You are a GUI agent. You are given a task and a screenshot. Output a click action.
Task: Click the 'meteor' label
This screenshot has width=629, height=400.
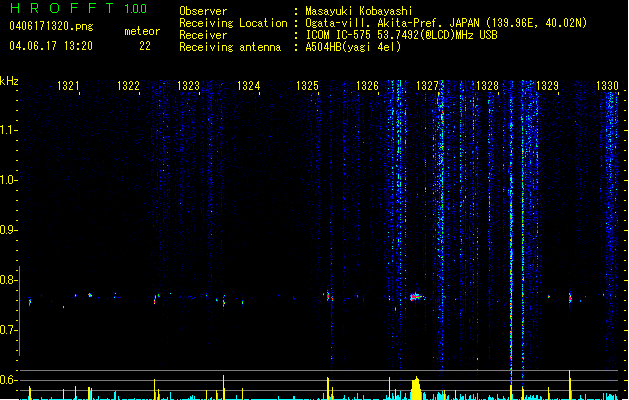point(142,31)
